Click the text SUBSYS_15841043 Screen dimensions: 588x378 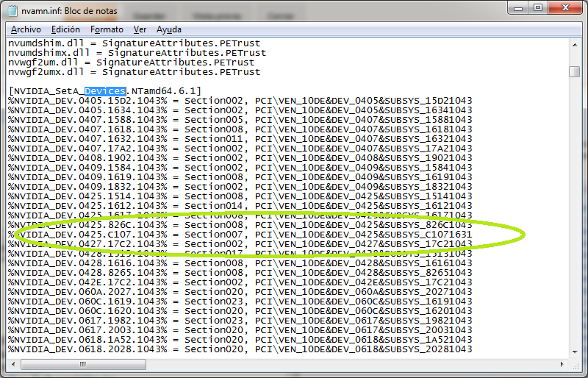[x=429, y=168]
